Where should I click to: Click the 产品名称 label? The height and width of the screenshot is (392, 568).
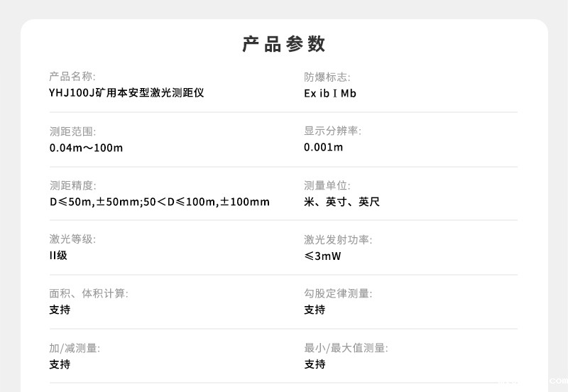pyautogui.click(x=72, y=77)
